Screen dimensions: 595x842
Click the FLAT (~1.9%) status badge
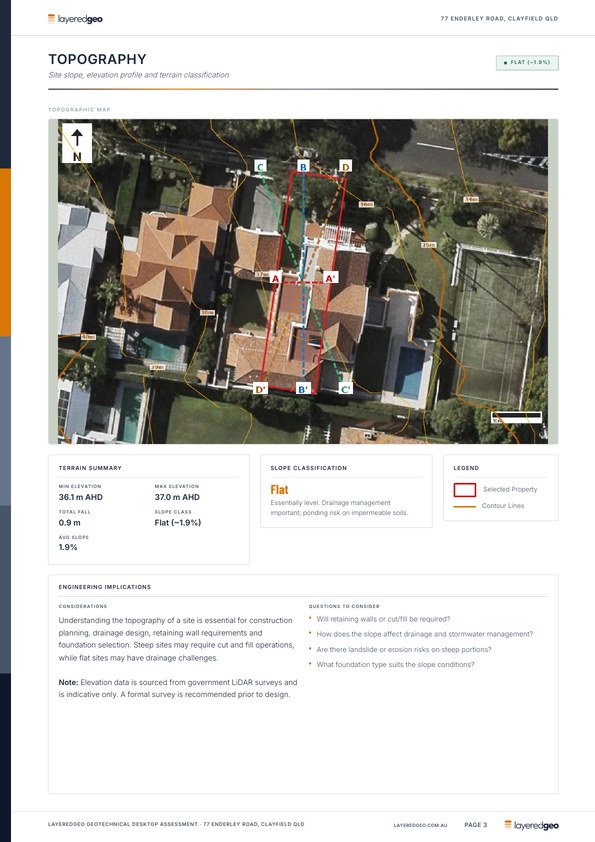(527, 63)
